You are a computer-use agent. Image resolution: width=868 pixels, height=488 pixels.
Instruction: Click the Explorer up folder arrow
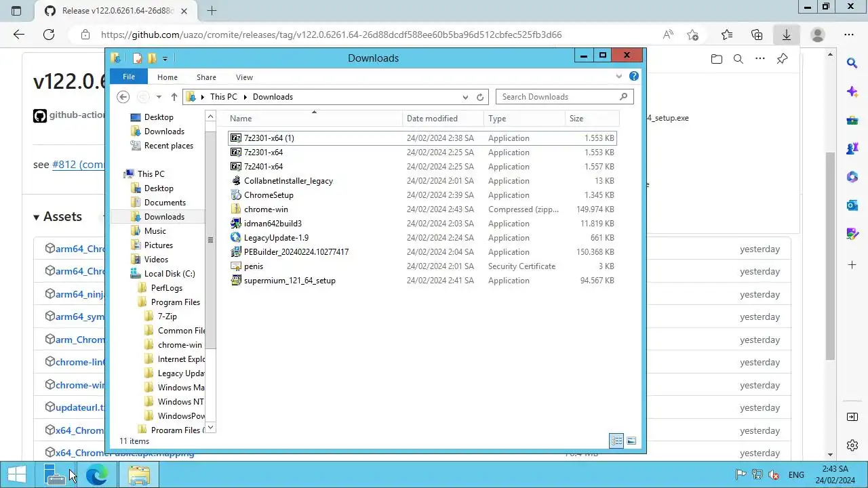pos(174,97)
